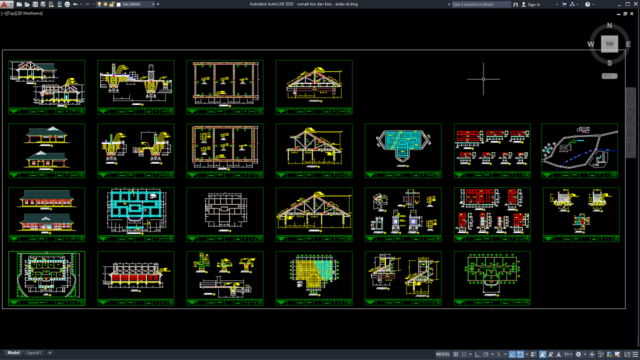Viewport: 640px width, 360px height.
Task: Expand the SALURAN layer dropdown
Action: point(153,4)
